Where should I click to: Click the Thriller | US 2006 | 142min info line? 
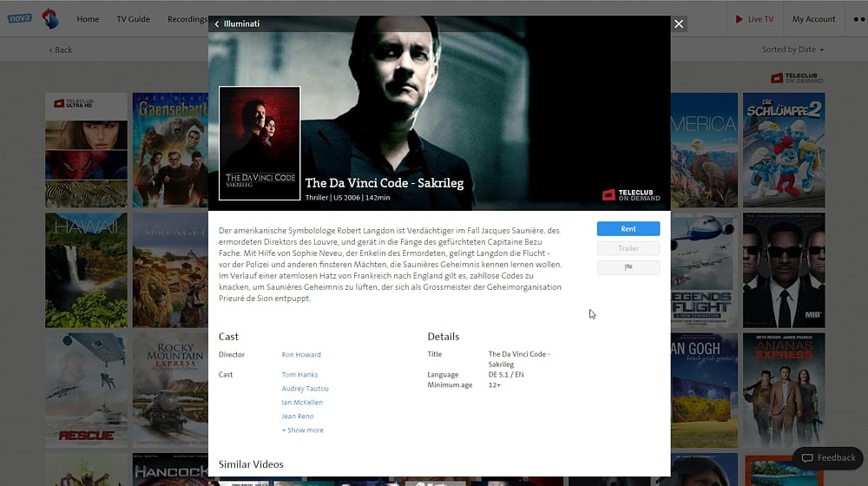[x=348, y=198]
